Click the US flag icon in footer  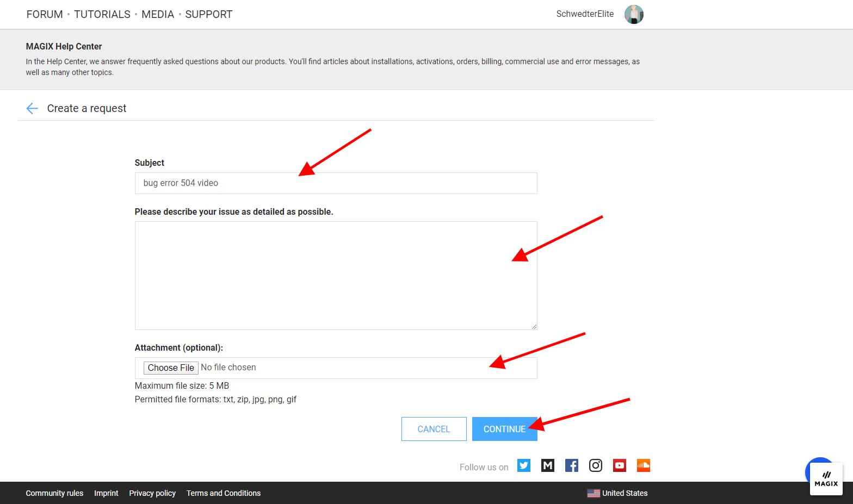click(594, 493)
